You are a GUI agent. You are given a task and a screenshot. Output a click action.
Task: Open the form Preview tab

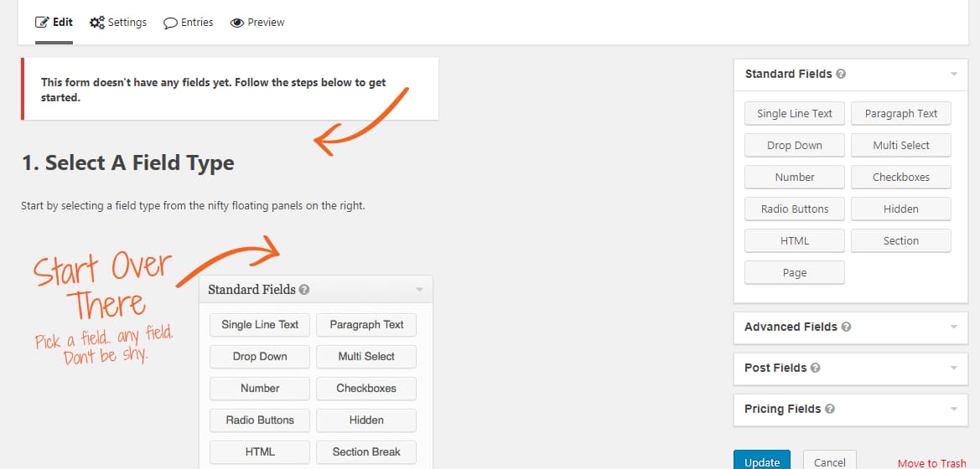pos(257,23)
